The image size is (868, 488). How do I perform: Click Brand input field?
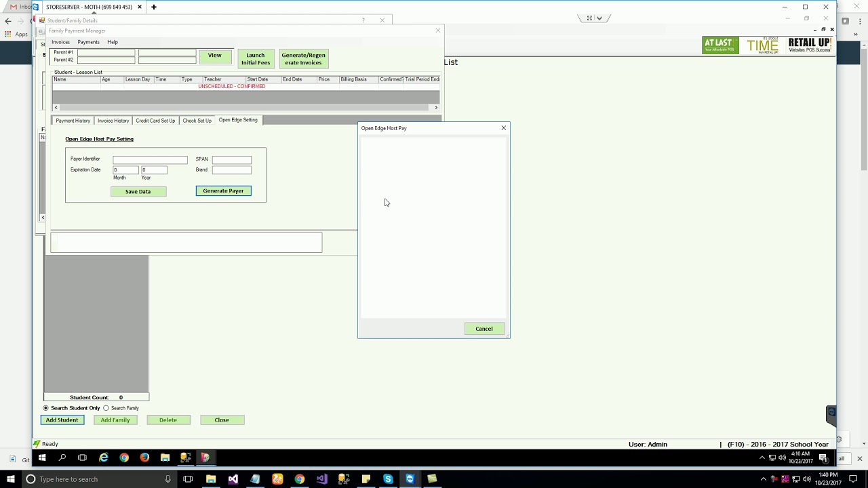pyautogui.click(x=231, y=170)
